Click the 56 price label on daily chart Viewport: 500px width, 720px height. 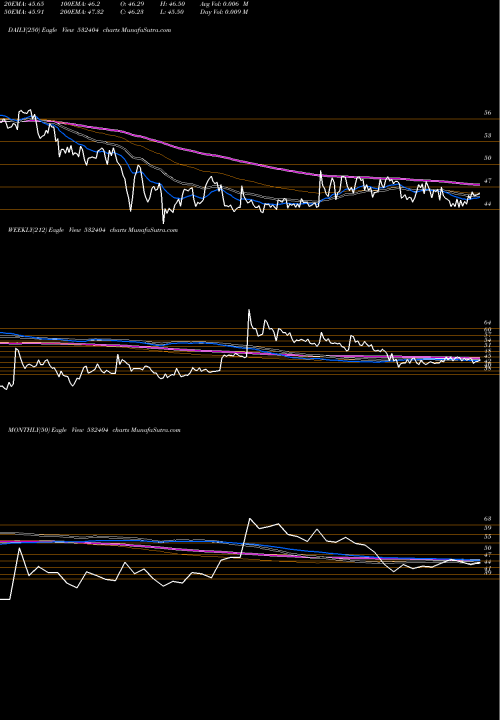(x=488, y=112)
